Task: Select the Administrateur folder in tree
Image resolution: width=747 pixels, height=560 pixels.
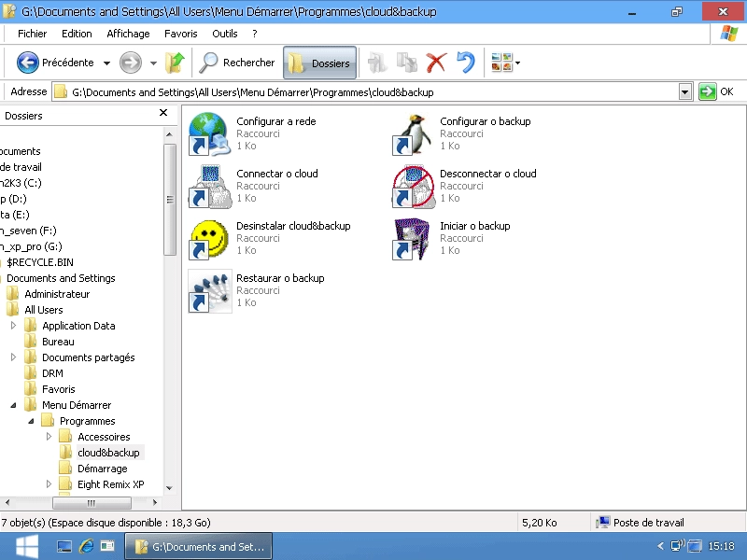Action: 57,294
